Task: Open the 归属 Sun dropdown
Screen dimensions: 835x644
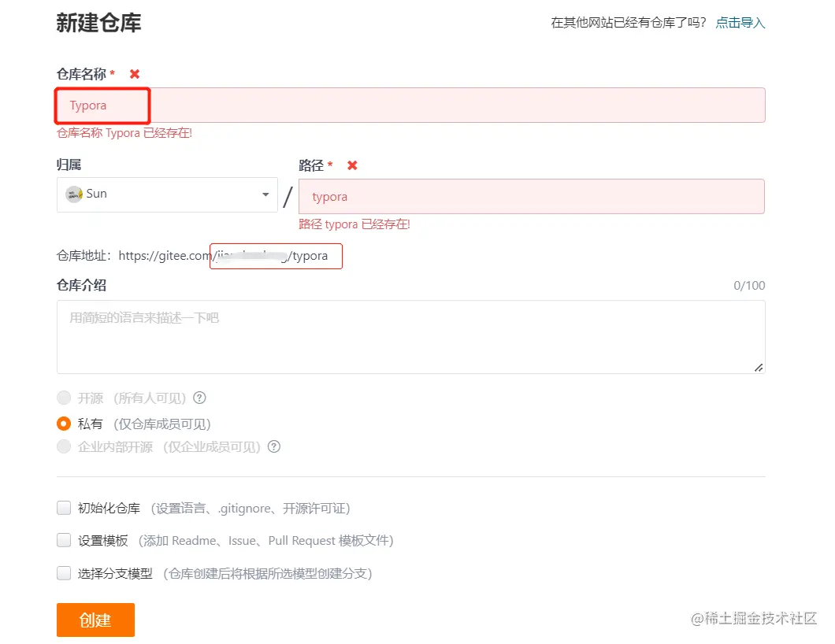Action: 167,194
